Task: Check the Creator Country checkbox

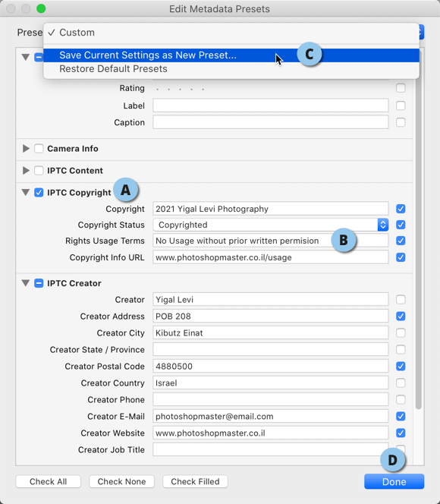Action: click(401, 383)
